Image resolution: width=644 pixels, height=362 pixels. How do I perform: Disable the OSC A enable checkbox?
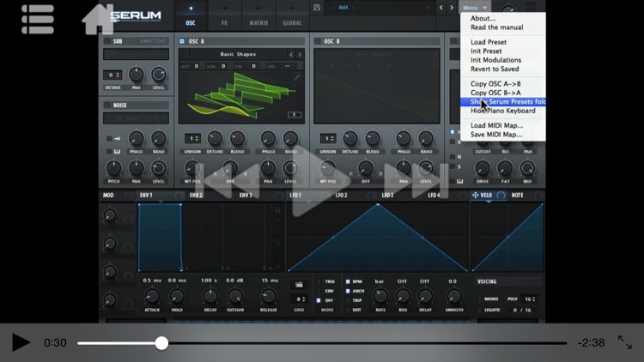pos(182,41)
